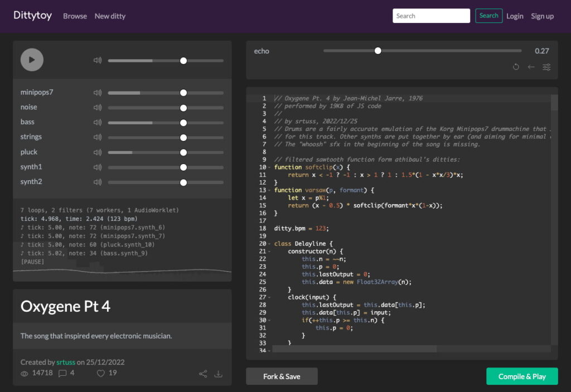The width and height of the screenshot is (571, 392).
Task: Click the minipops7 track label
Action: click(37, 92)
